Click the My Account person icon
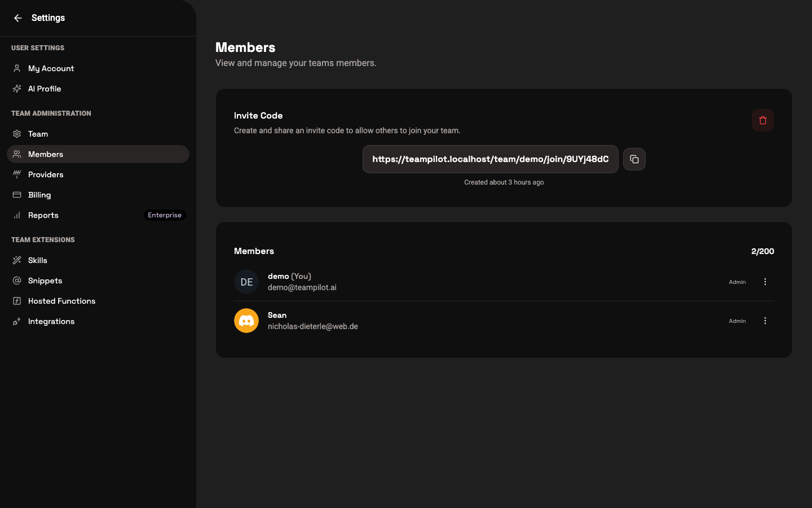Screen dimensions: 812x508 [x=17, y=68]
